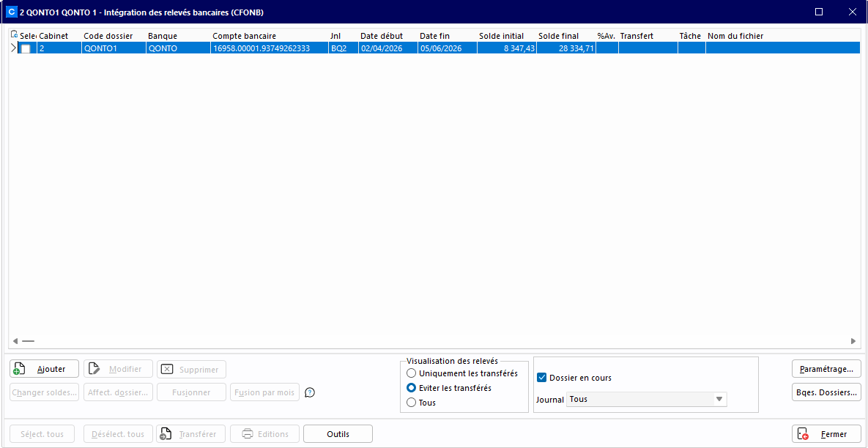The width and height of the screenshot is (868, 448).
Task: Click the Tâche column header
Action: click(x=691, y=36)
